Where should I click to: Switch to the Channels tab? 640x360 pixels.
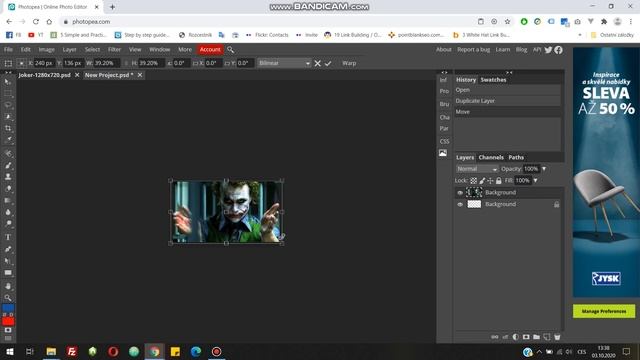(x=491, y=157)
